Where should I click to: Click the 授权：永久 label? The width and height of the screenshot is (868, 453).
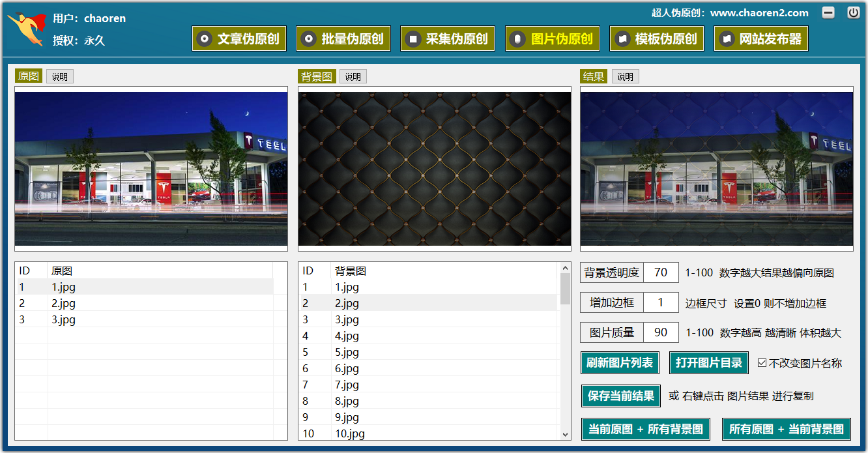(x=79, y=40)
